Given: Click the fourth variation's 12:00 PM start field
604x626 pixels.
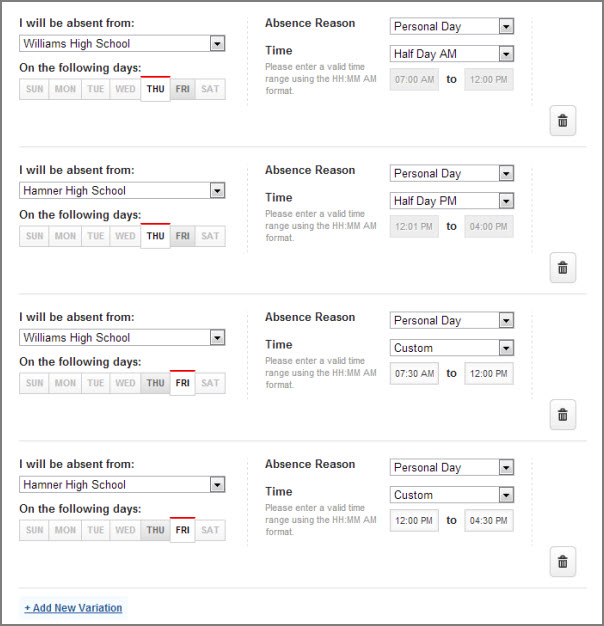Looking at the screenshot, I should [414, 521].
